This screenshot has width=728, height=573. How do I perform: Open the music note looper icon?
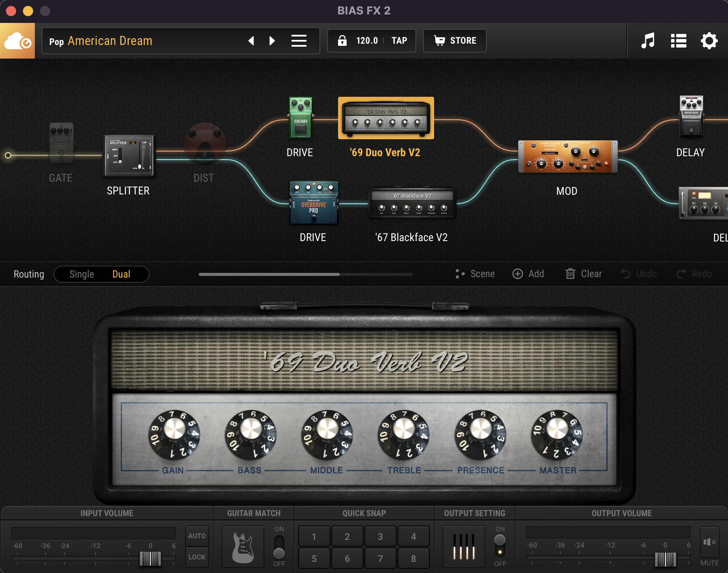click(x=648, y=41)
